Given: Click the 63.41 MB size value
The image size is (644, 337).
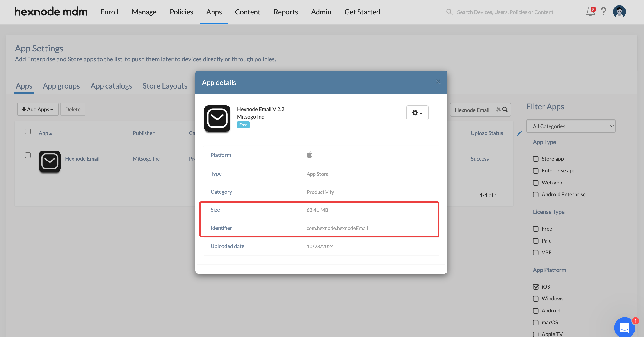Looking at the screenshot, I should pyautogui.click(x=317, y=210).
